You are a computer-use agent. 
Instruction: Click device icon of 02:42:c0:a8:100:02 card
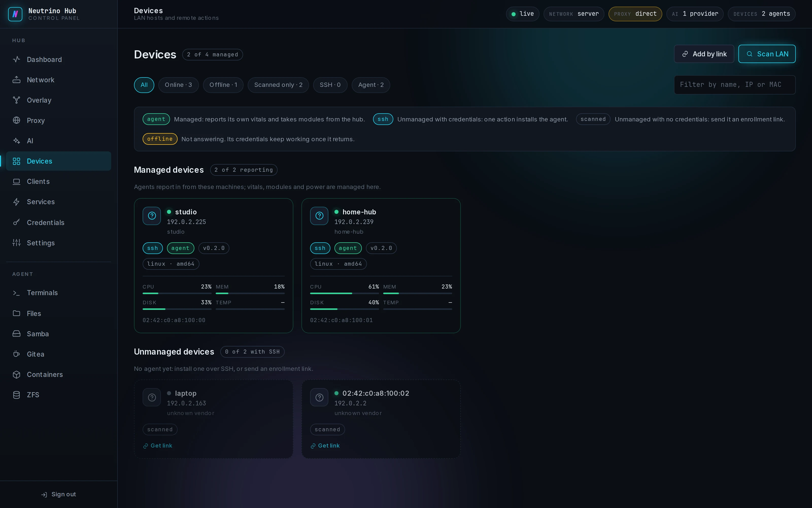[x=319, y=398]
